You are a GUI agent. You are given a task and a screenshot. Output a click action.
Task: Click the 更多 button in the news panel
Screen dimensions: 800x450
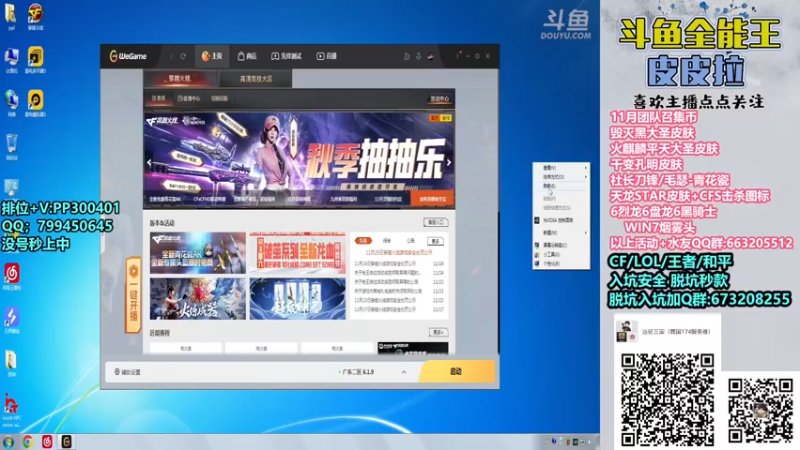pos(435,241)
